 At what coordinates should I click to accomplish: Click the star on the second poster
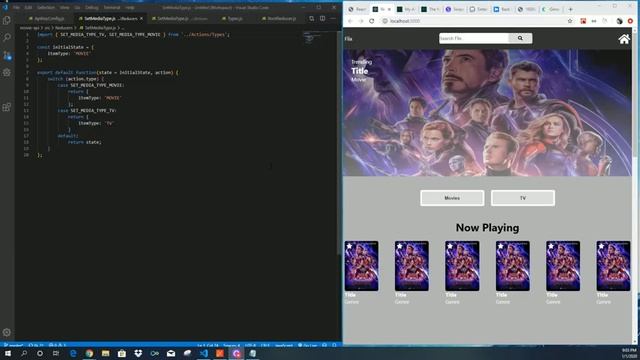point(400,246)
